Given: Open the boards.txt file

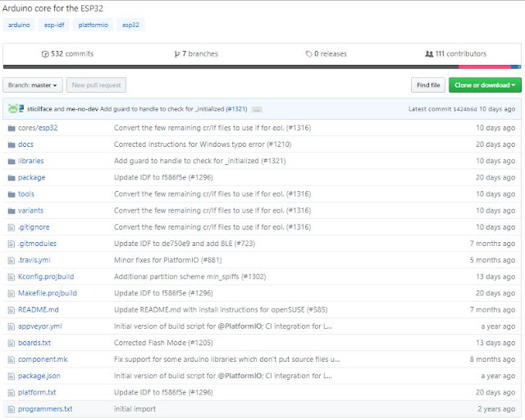Looking at the screenshot, I should (x=34, y=343).
